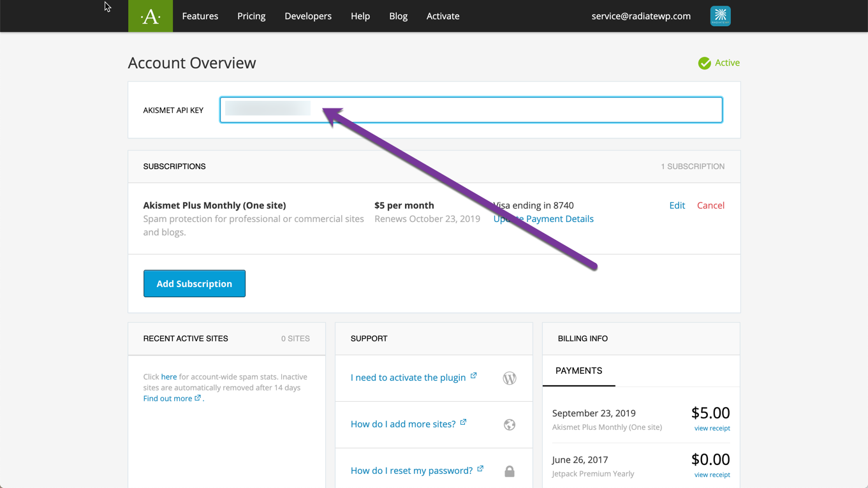The height and width of the screenshot is (488, 868).
Task: Click the 'SUBSCRIPTIONS' section header
Action: coord(174,166)
